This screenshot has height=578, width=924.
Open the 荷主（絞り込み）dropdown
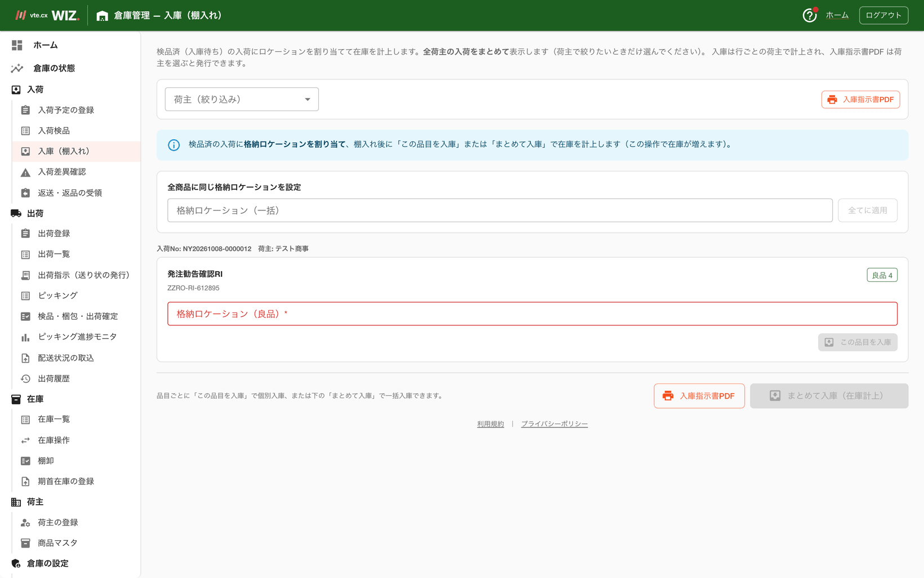point(242,99)
